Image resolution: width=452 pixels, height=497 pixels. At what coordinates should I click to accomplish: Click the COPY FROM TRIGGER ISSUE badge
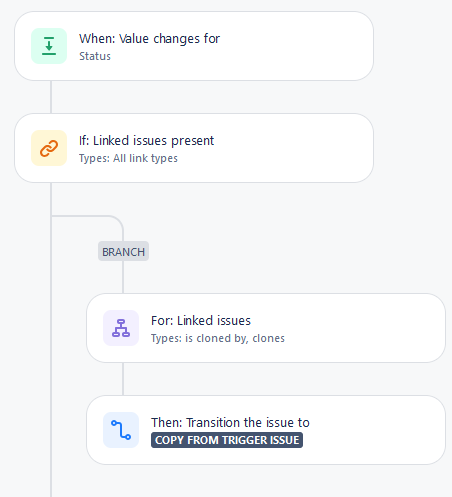click(x=227, y=440)
